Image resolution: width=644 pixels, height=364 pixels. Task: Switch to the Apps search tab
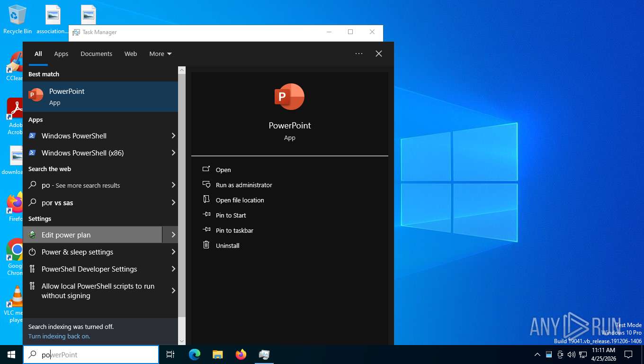pos(61,54)
